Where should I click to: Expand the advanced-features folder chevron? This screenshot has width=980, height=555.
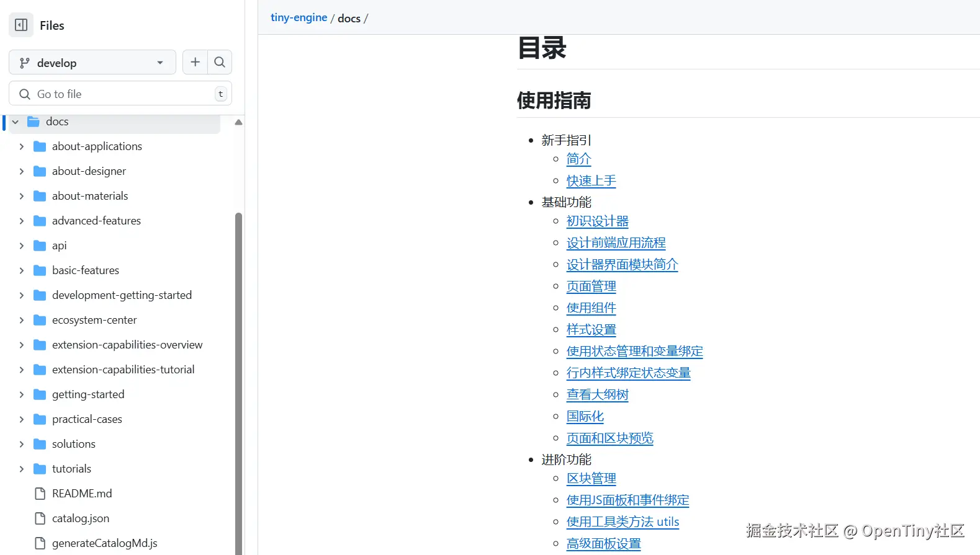coord(22,221)
